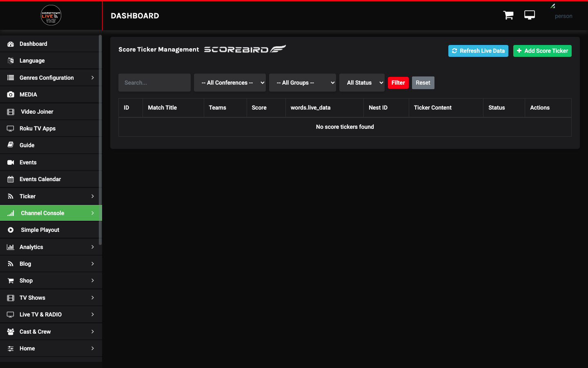Expand the Home submenu chevron

93,348
